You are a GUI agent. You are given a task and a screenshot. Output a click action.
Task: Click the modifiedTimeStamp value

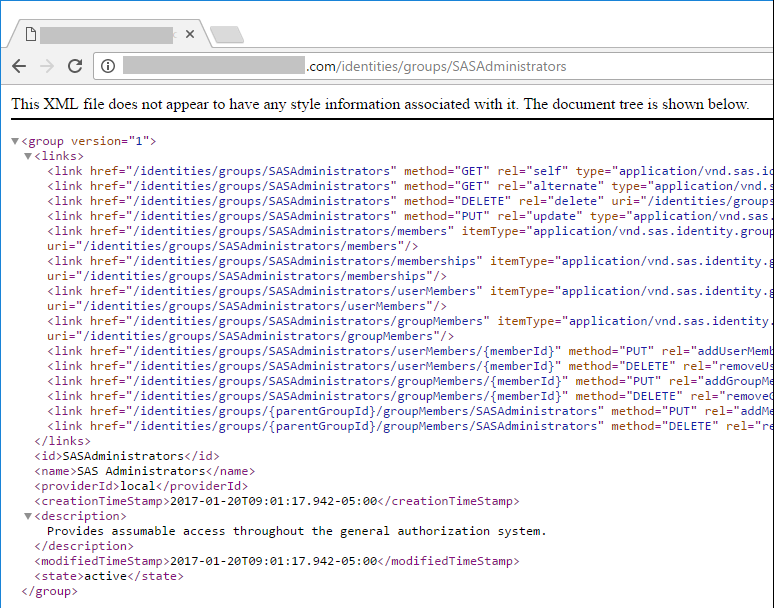tap(273, 561)
